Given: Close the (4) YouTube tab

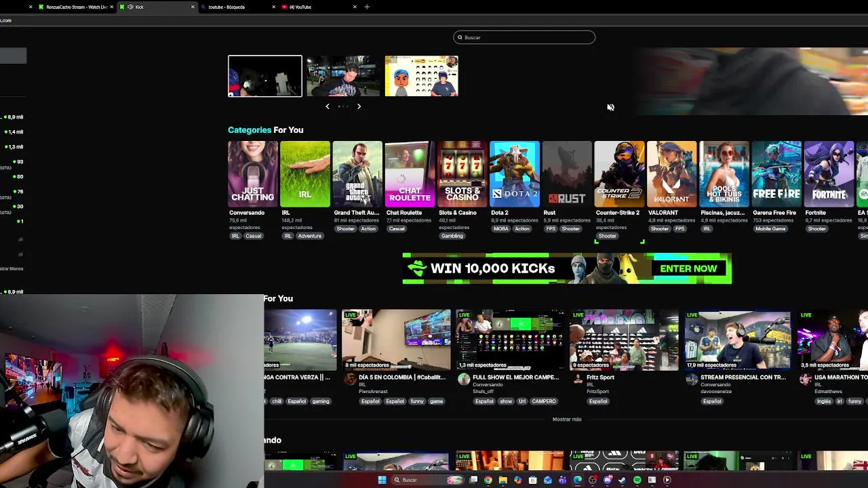Looking at the screenshot, I should click(x=355, y=7).
